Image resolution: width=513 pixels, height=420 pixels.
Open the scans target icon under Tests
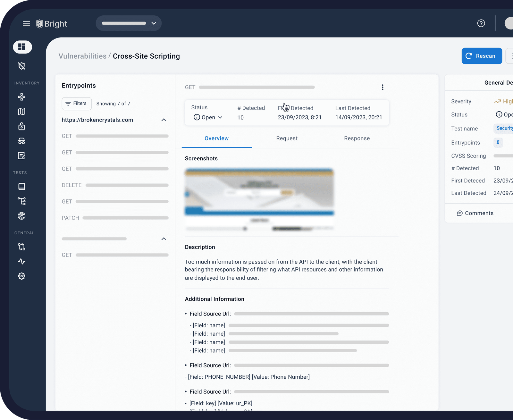pyautogui.click(x=21, y=216)
